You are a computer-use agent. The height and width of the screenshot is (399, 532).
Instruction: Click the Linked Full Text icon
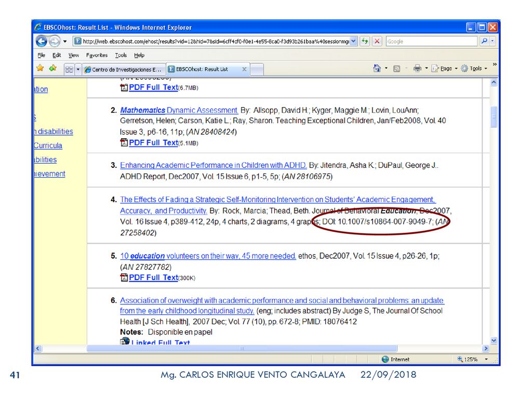125,341
